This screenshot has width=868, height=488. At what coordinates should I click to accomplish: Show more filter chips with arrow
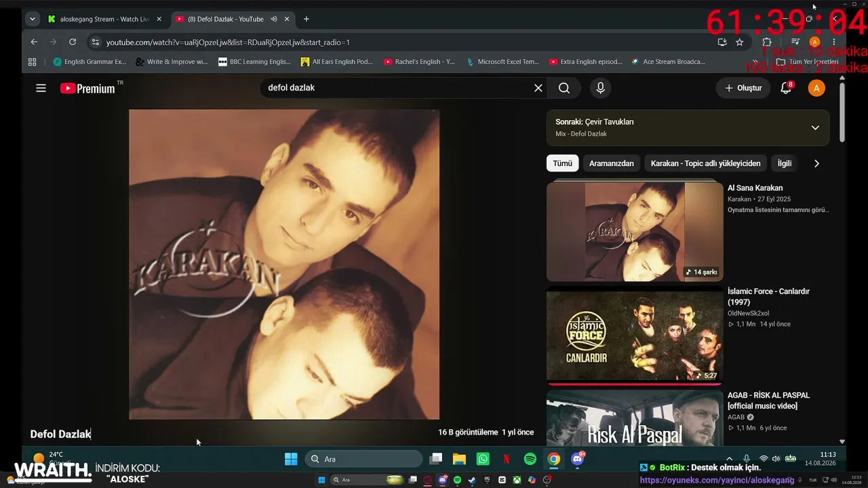click(816, 163)
